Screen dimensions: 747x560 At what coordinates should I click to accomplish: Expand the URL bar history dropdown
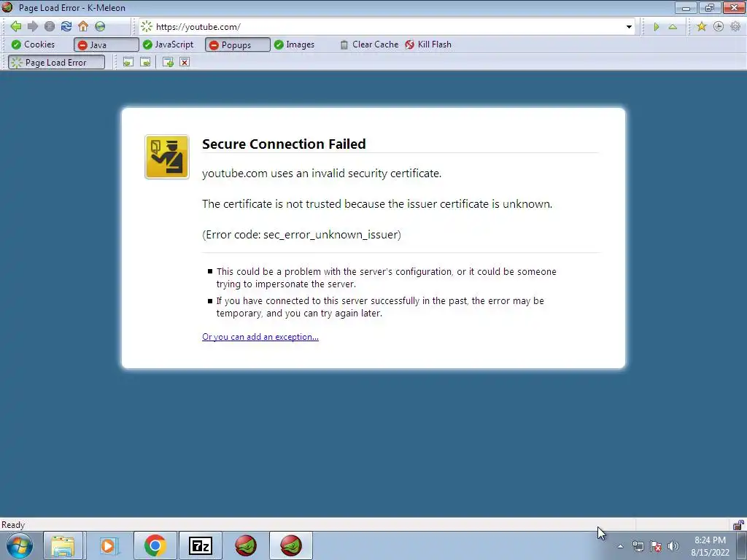[629, 27]
